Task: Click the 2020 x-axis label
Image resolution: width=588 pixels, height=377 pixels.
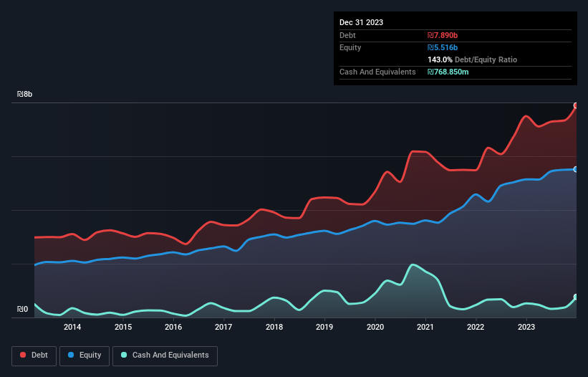Action: [375, 328]
